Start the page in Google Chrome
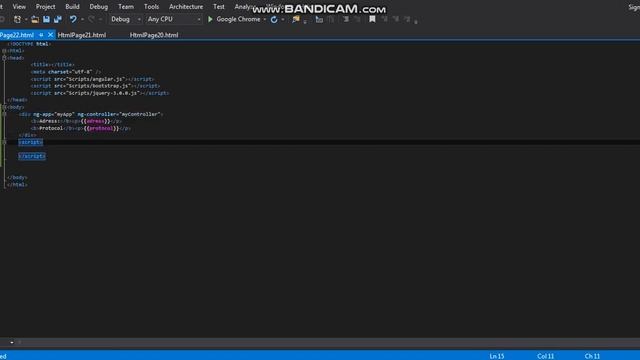The width and height of the screenshot is (640, 360). [x=233, y=19]
